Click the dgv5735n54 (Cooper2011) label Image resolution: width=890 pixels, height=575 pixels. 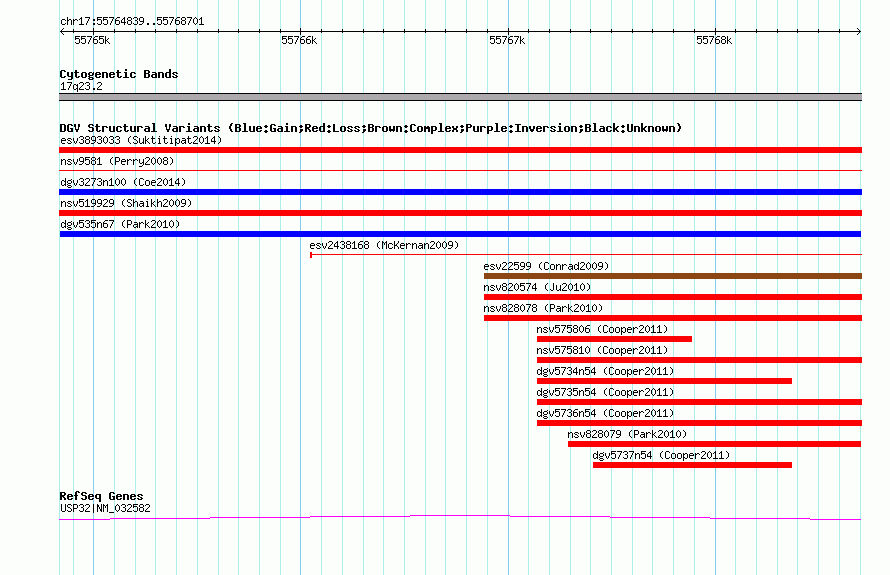[605, 392]
